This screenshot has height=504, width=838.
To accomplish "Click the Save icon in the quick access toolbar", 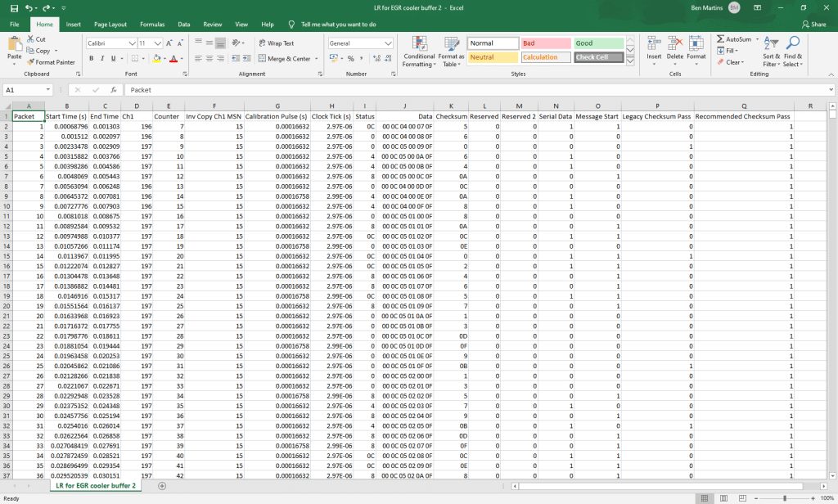I will (x=14, y=8).
